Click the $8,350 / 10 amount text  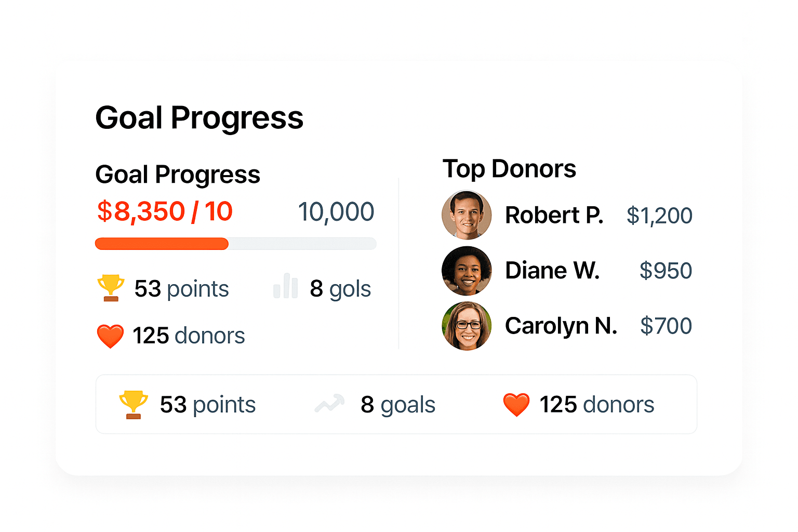164,211
